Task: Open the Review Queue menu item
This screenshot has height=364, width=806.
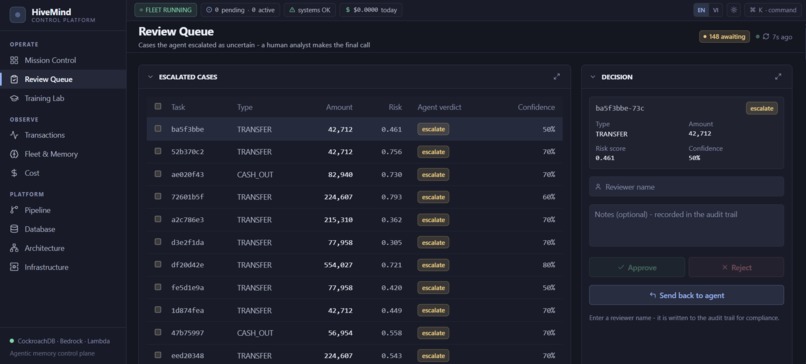Action: click(x=63, y=79)
